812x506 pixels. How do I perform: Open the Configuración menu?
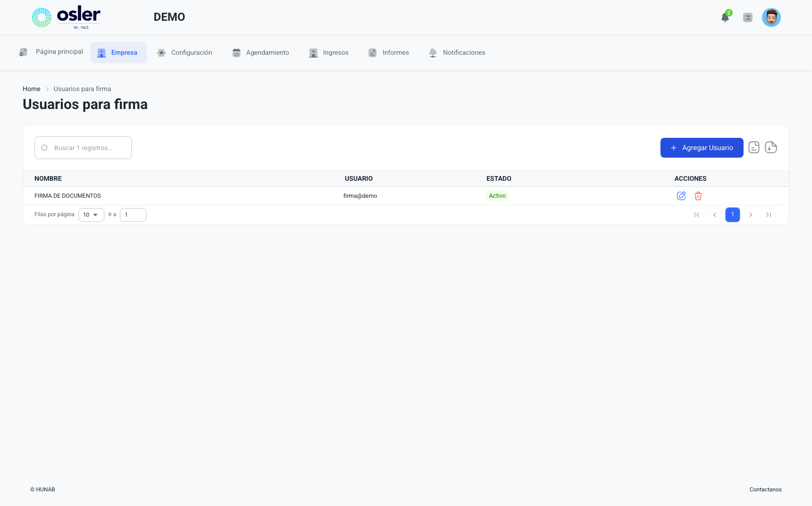[x=185, y=52]
